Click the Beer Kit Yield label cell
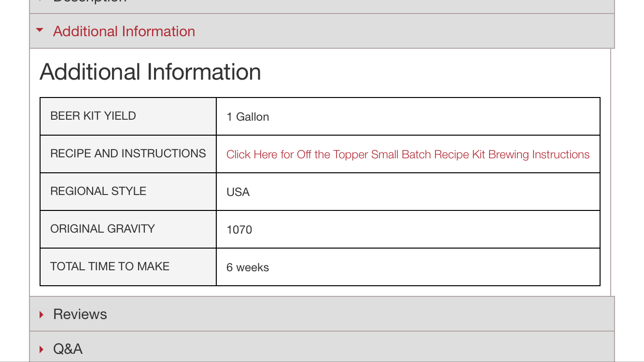Viewport: 644px width, 362px height. 128,116
